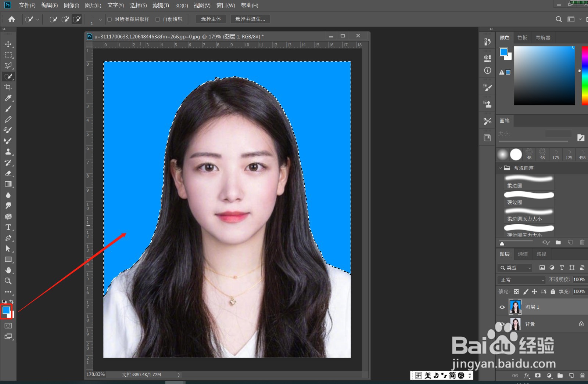Collapse the 常规画笔 brush group
This screenshot has width=588, height=384.
click(500, 168)
